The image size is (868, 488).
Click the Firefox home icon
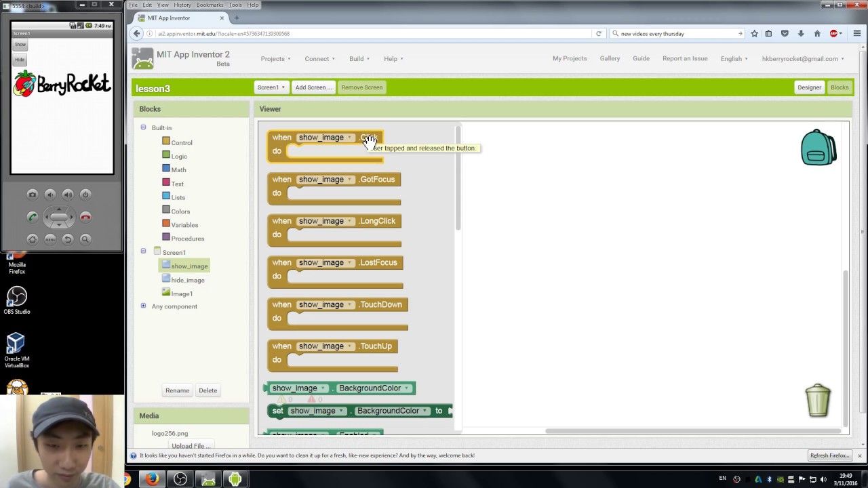[x=817, y=33]
